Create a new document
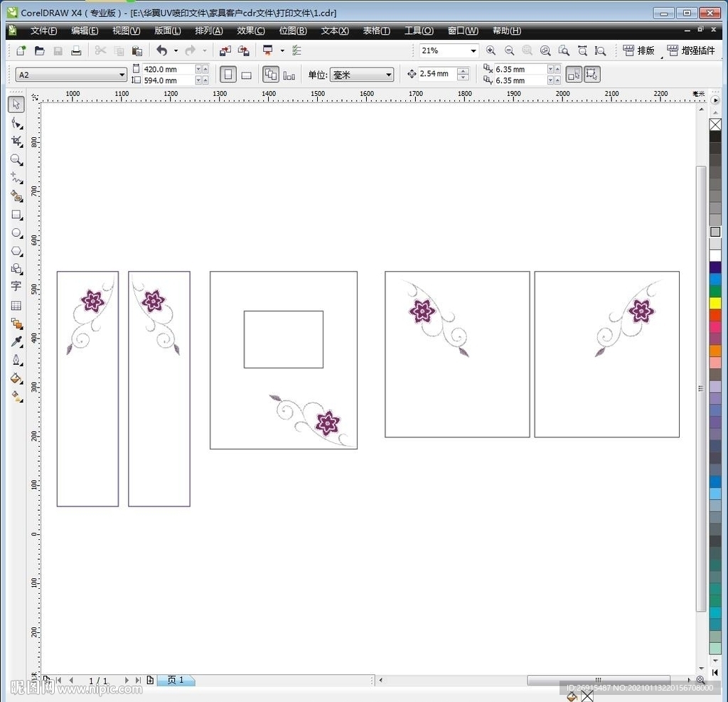This screenshot has height=702, width=728. click(x=21, y=50)
